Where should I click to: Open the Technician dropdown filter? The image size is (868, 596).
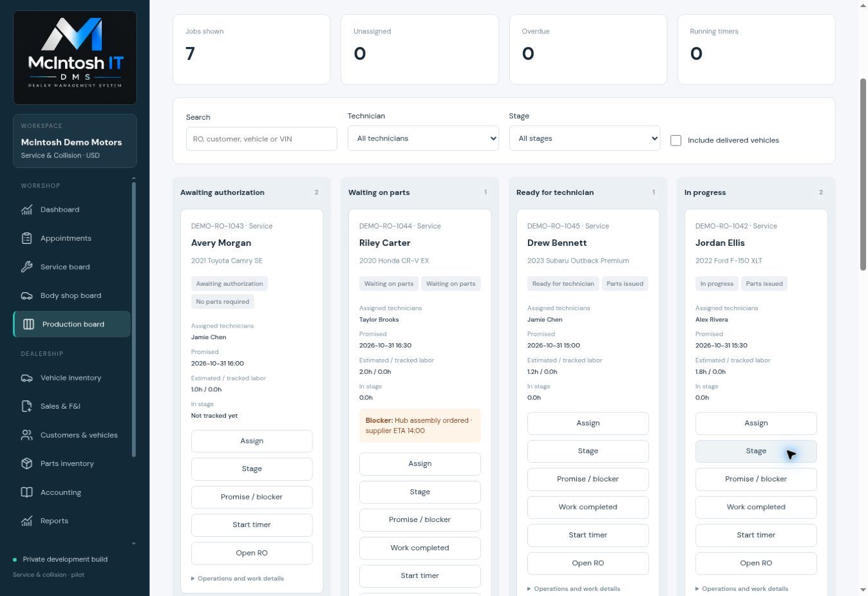pyautogui.click(x=423, y=138)
